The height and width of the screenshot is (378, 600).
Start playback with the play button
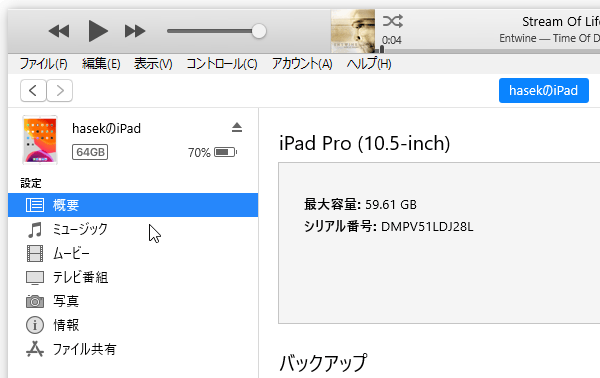pos(98,31)
